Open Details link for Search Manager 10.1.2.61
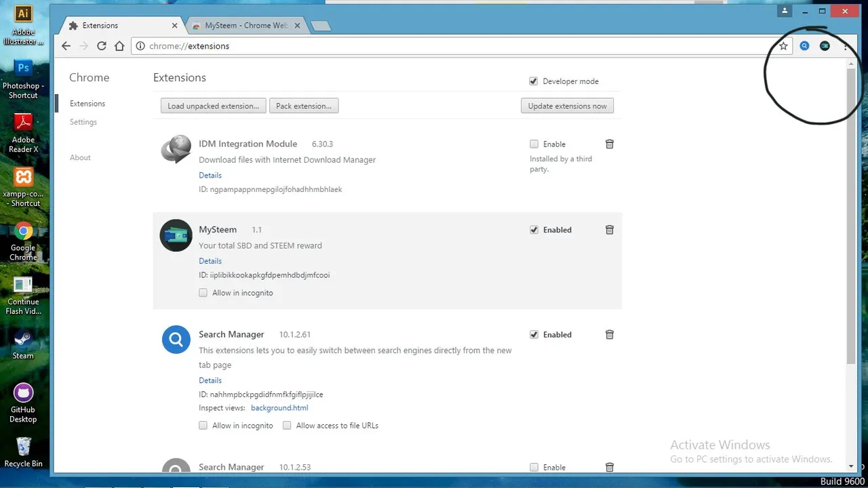868x488 pixels. click(x=210, y=380)
